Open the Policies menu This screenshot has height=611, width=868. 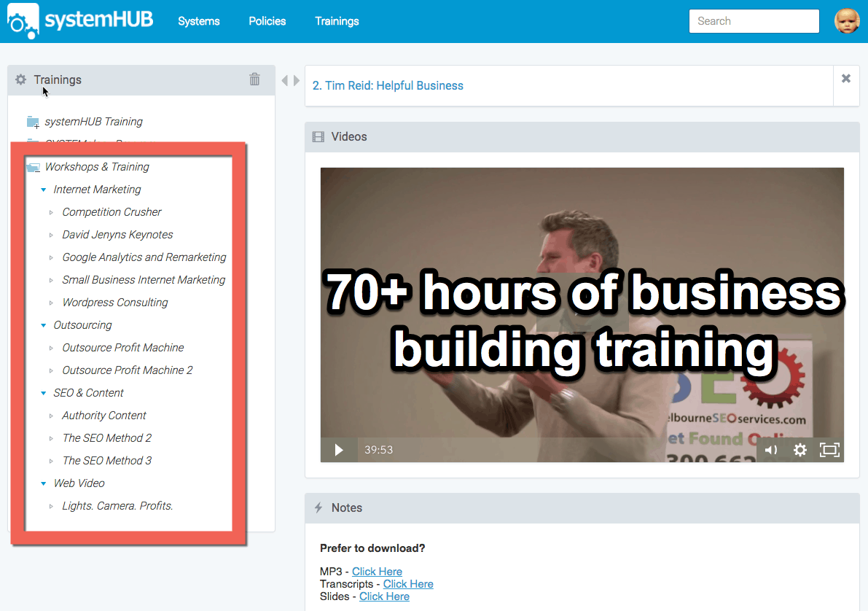click(x=267, y=21)
